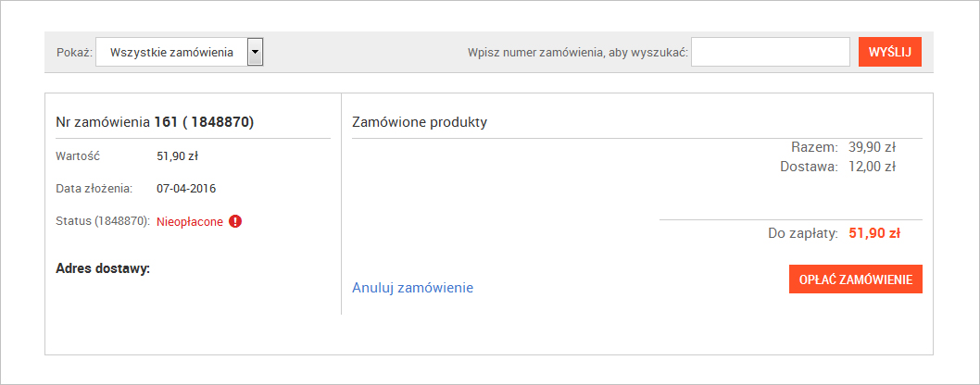980x385 pixels.
Task: Submit search with WYŚLIJ button
Action: 890,52
